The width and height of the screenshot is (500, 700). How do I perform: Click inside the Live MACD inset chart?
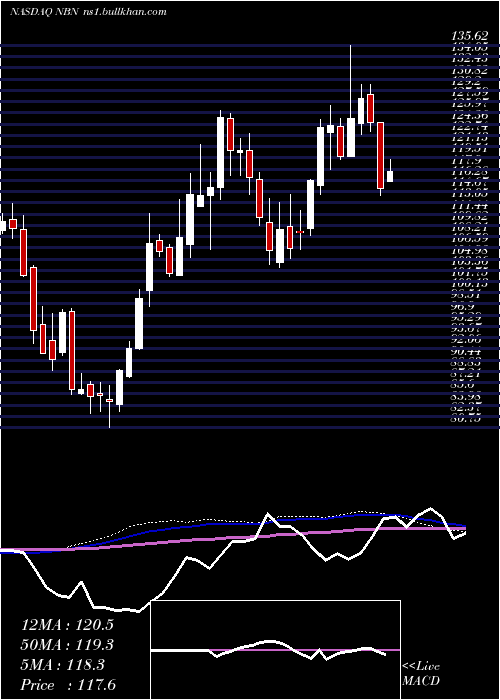[x=276, y=650]
